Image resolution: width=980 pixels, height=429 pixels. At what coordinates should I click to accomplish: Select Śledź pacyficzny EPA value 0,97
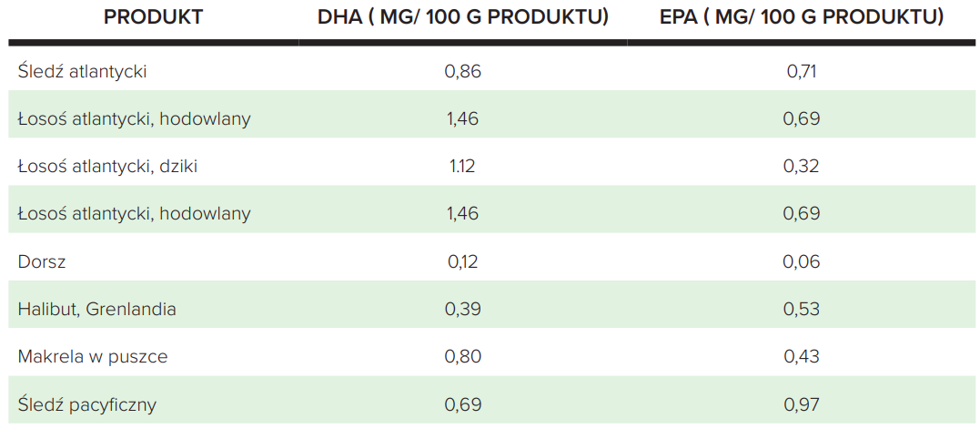coord(801,403)
